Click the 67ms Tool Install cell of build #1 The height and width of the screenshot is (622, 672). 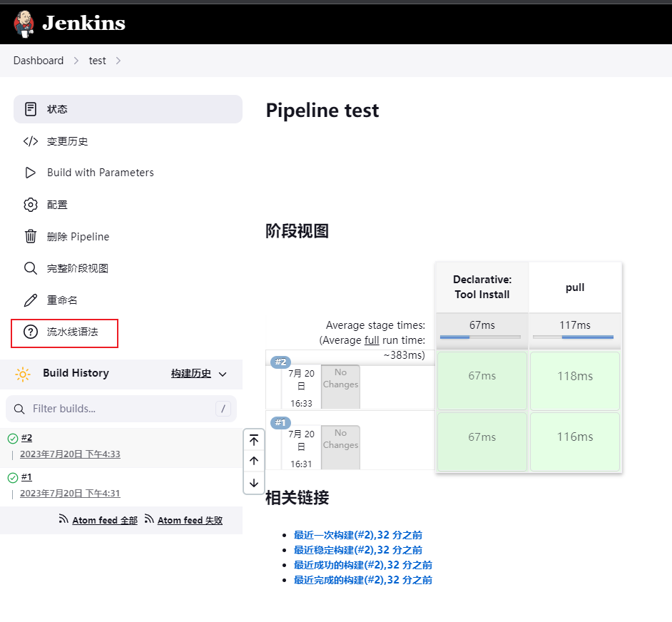[482, 442]
